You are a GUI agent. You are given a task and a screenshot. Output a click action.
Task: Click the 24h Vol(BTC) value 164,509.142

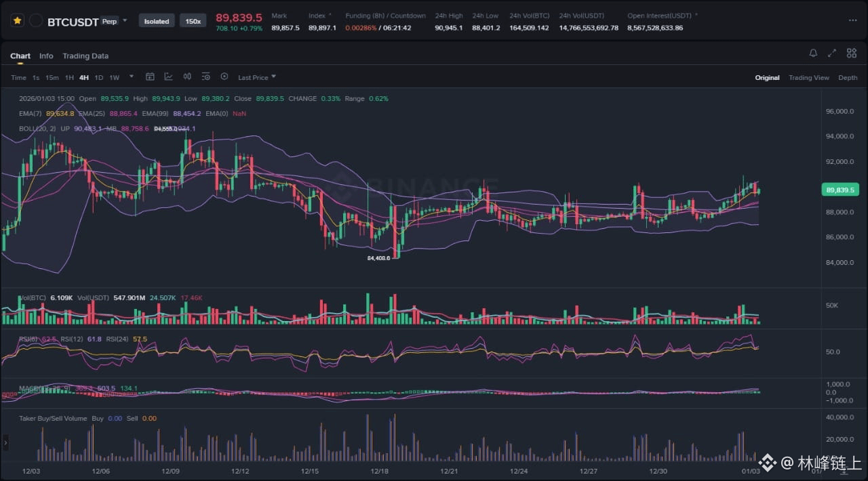tap(529, 28)
